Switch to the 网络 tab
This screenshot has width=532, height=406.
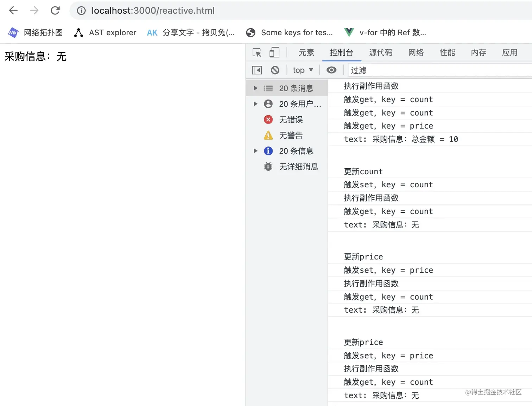(x=416, y=52)
